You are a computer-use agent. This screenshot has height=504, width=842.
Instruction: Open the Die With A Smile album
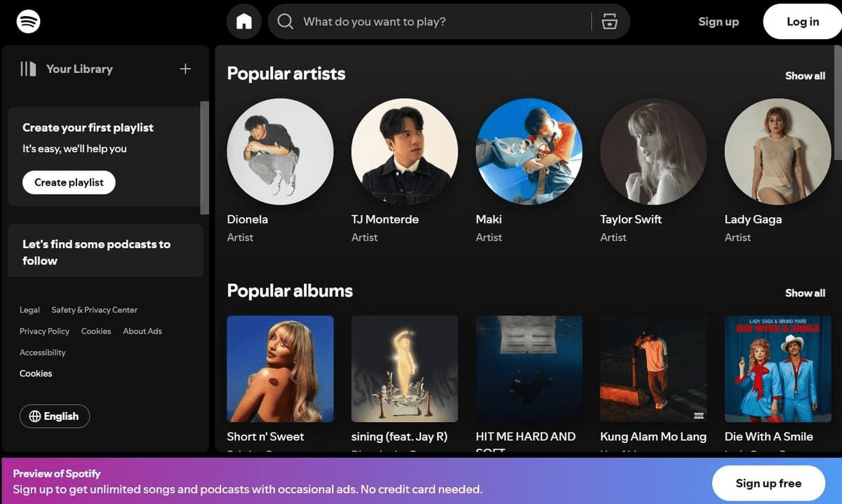point(777,369)
